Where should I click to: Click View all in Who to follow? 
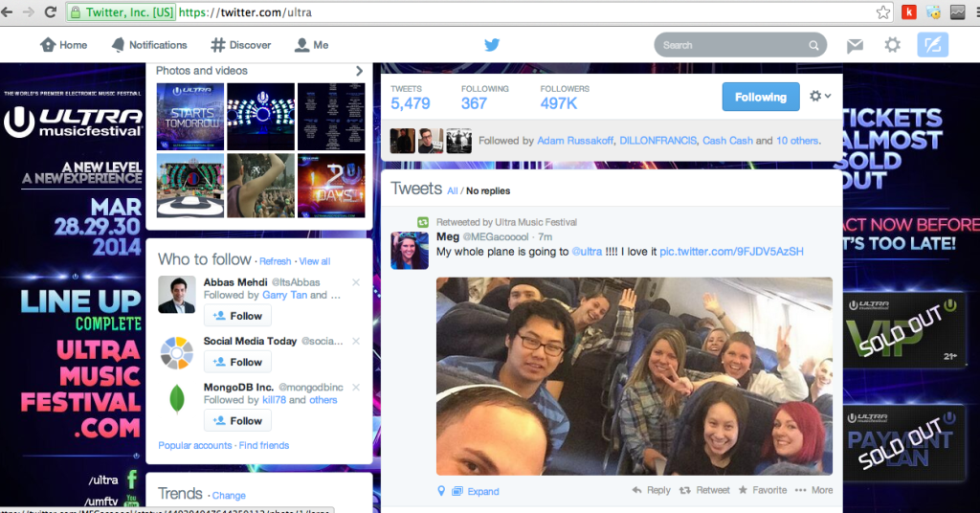pos(314,262)
